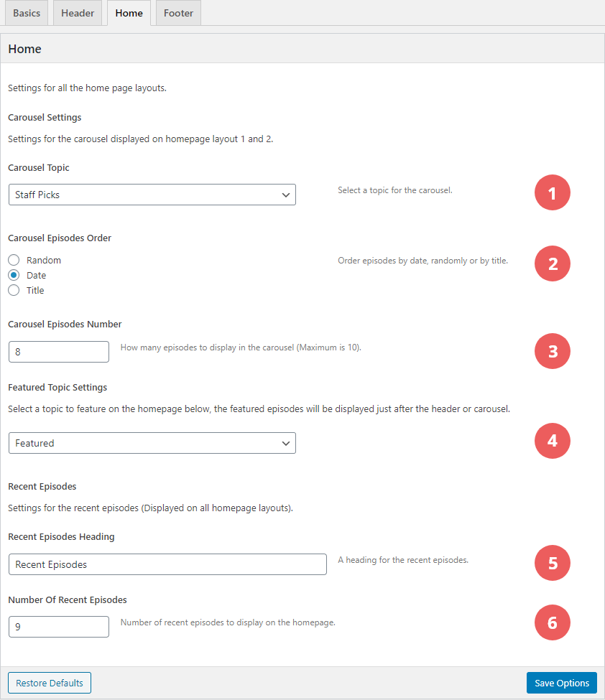Screen dimensions: 605x700
Task: Click the Save Options button
Action: 561,683
